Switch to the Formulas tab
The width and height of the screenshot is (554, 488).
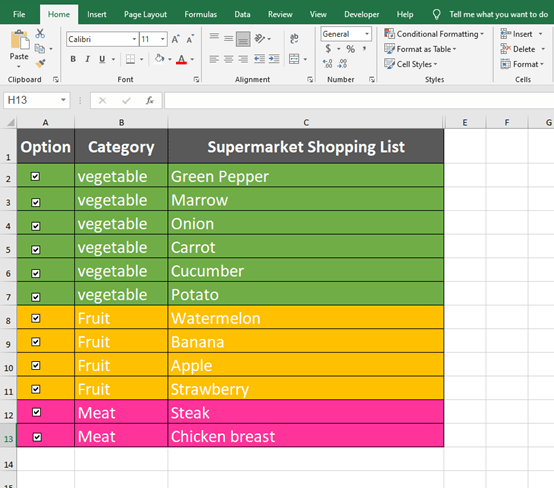tap(201, 14)
